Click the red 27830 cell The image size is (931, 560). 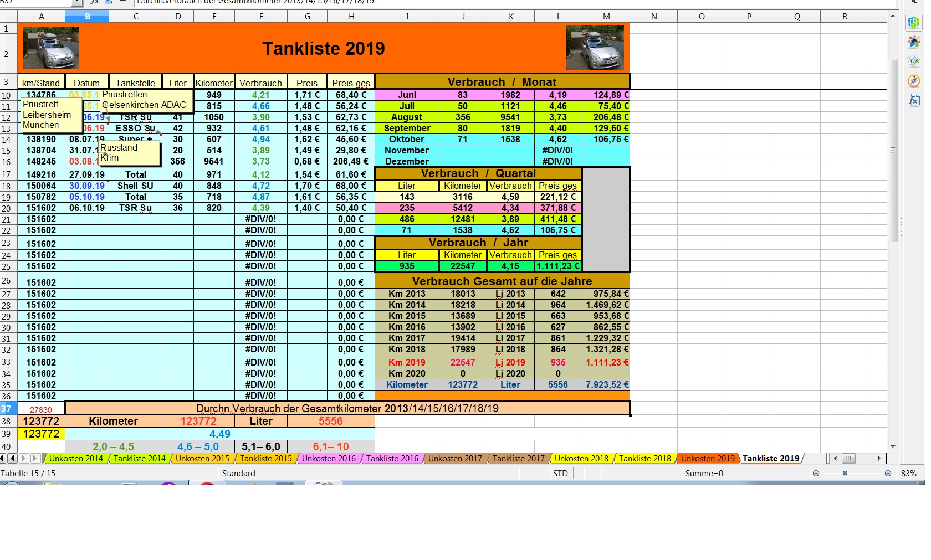click(x=41, y=409)
